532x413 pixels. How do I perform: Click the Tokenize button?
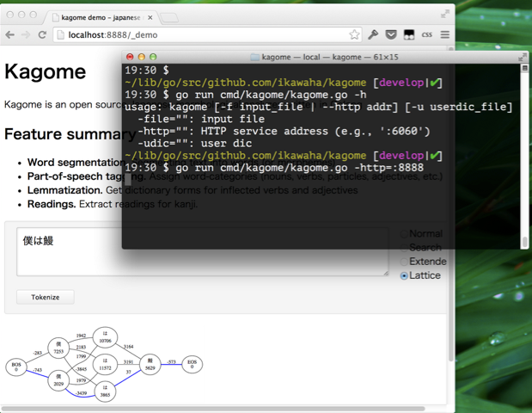pos(46,297)
